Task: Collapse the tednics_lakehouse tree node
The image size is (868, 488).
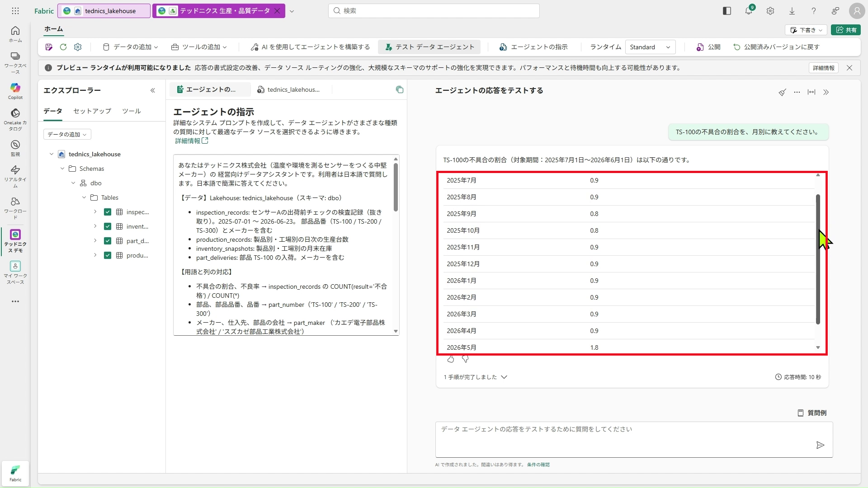Action: (52, 154)
